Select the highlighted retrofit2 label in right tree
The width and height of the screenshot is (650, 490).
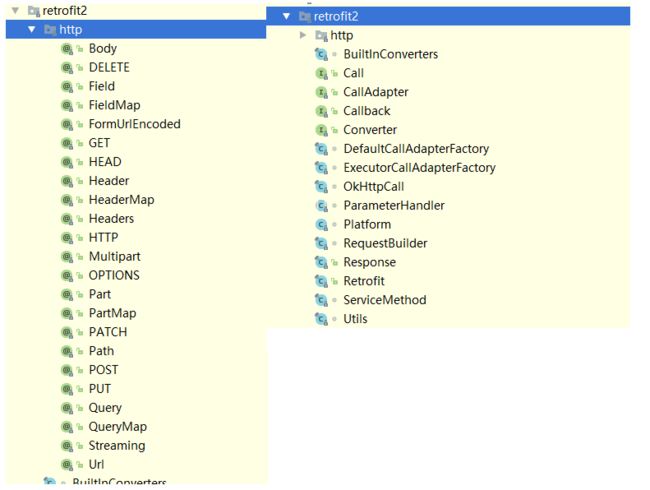(x=336, y=17)
